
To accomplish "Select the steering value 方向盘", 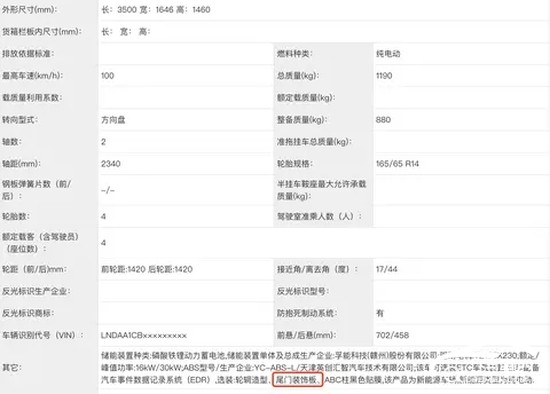I will pyautogui.click(x=113, y=120).
